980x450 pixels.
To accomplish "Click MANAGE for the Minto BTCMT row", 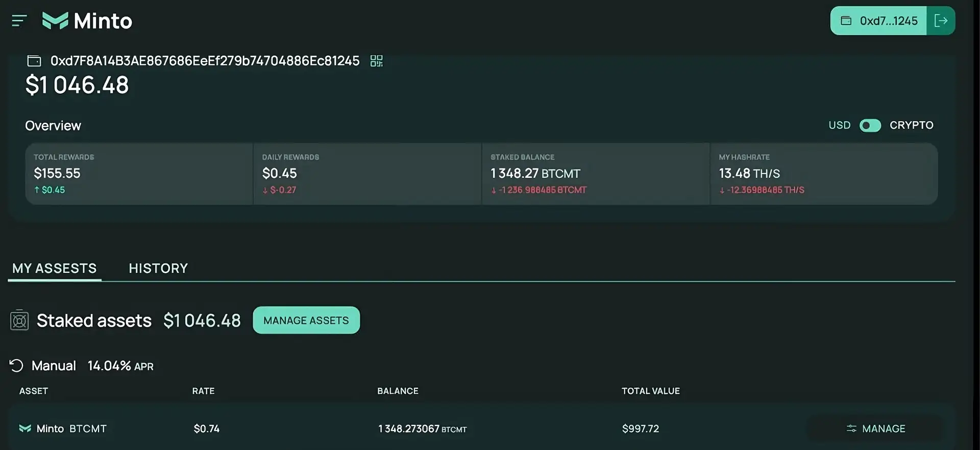I will pos(875,429).
